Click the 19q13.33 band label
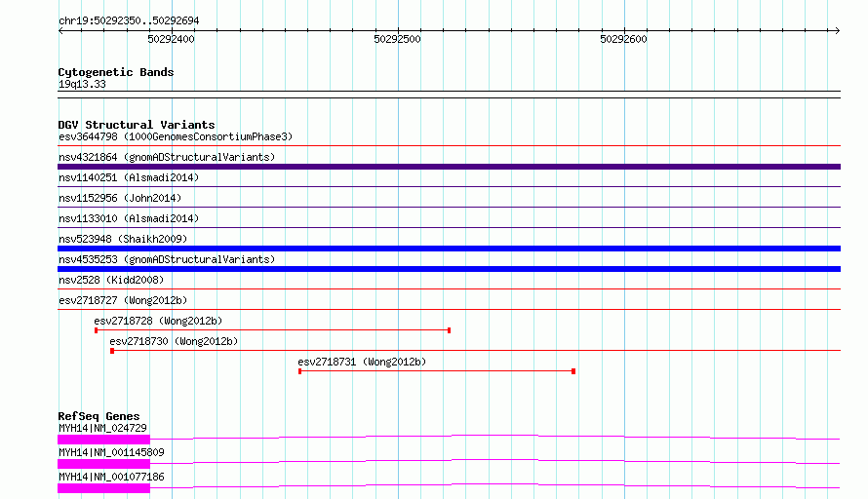This screenshot has height=499, width=868. point(82,84)
